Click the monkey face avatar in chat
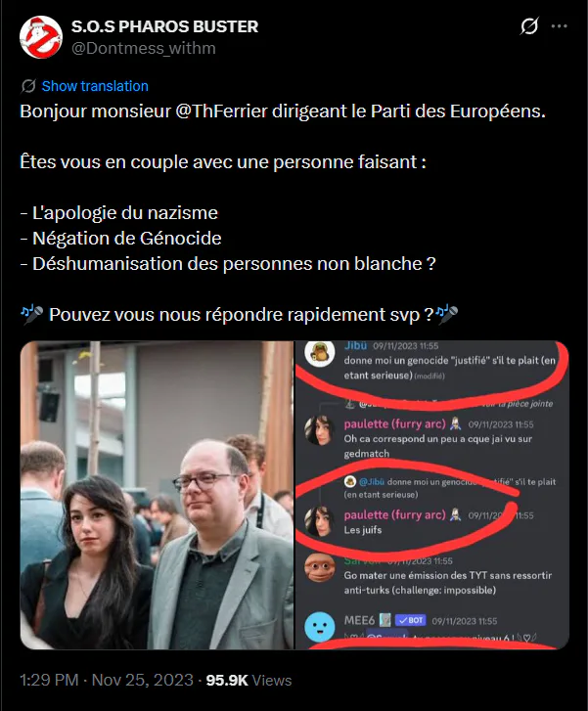 [x=319, y=567]
